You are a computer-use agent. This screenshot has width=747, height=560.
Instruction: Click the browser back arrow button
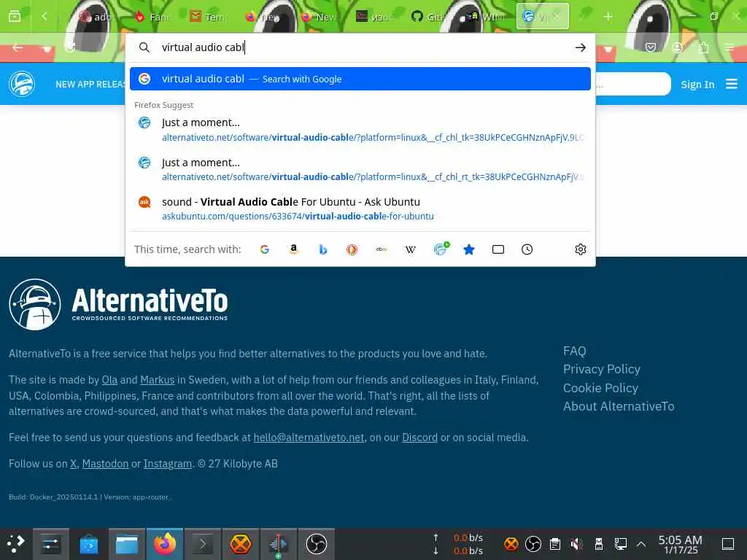pyautogui.click(x=18, y=47)
